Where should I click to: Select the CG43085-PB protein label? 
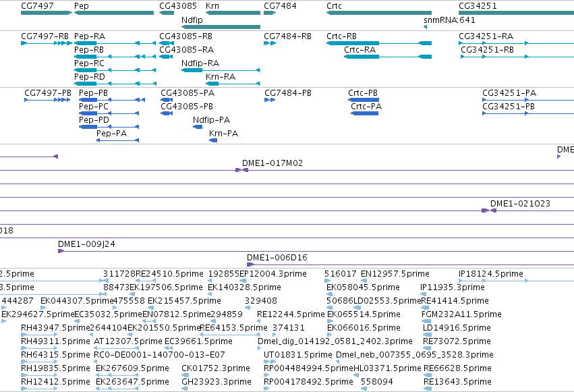point(187,107)
